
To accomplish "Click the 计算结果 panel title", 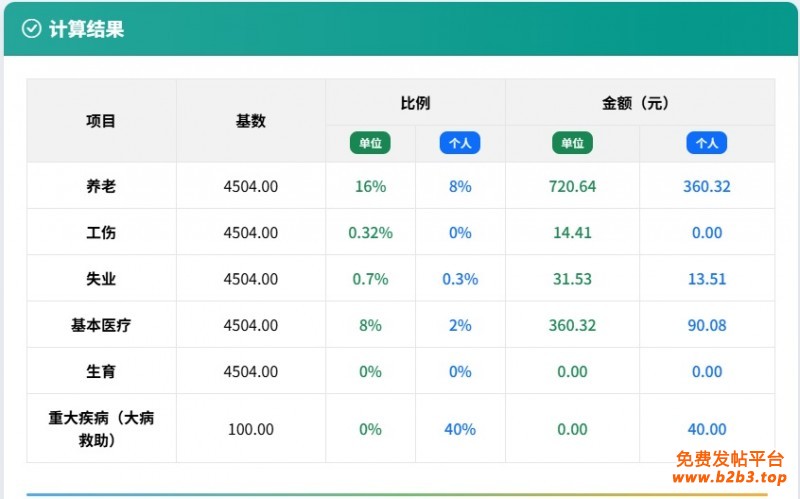I will (x=86, y=29).
